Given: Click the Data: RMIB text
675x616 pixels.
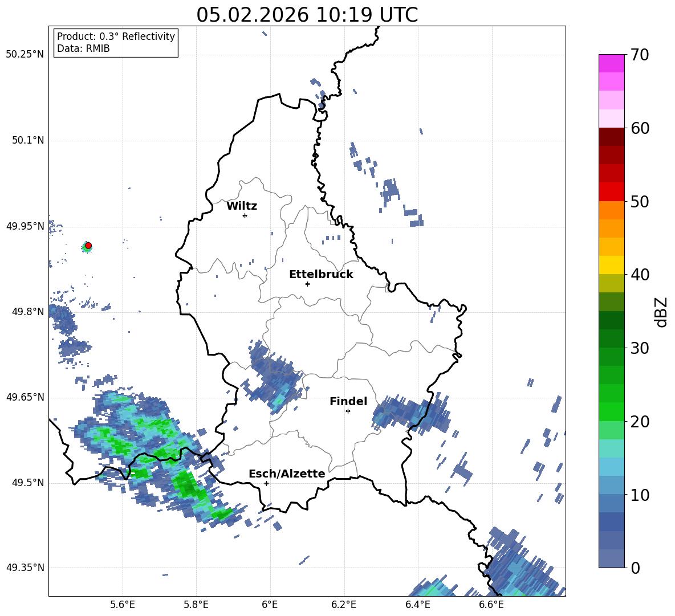Looking at the screenshot, I should (83, 48).
